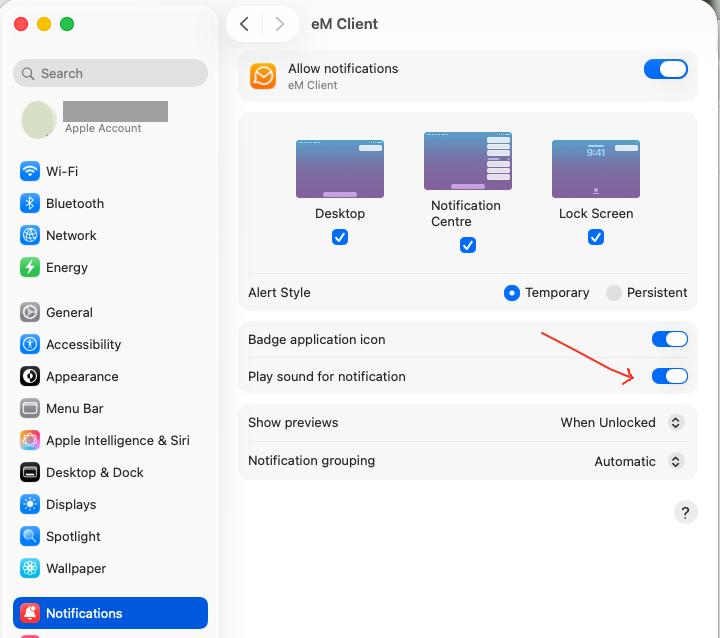Turn off Play sound for notification
This screenshot has width=720, height=638.
pyautogui.click(x=669, y=376)
